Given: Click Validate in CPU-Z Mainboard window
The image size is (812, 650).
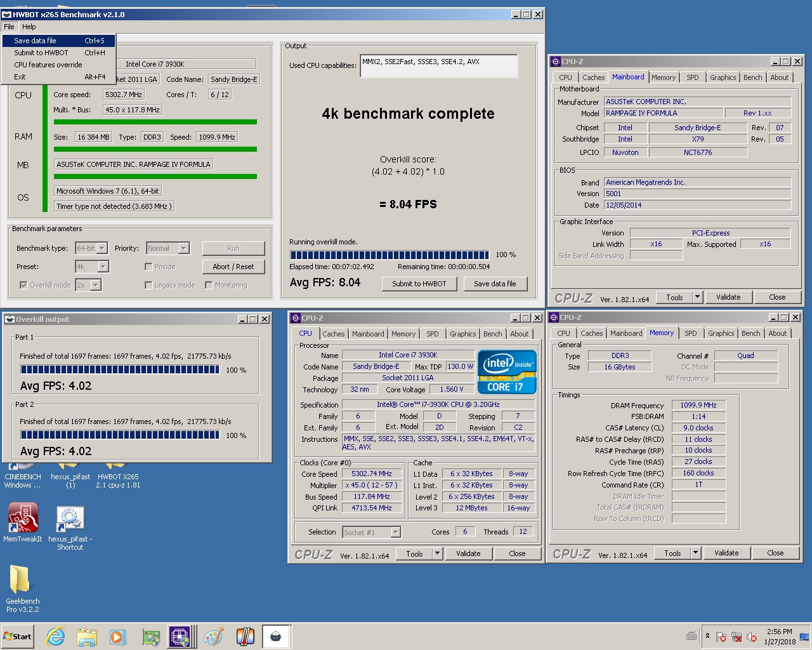Looking at the screenshot, I should [728, 297].
